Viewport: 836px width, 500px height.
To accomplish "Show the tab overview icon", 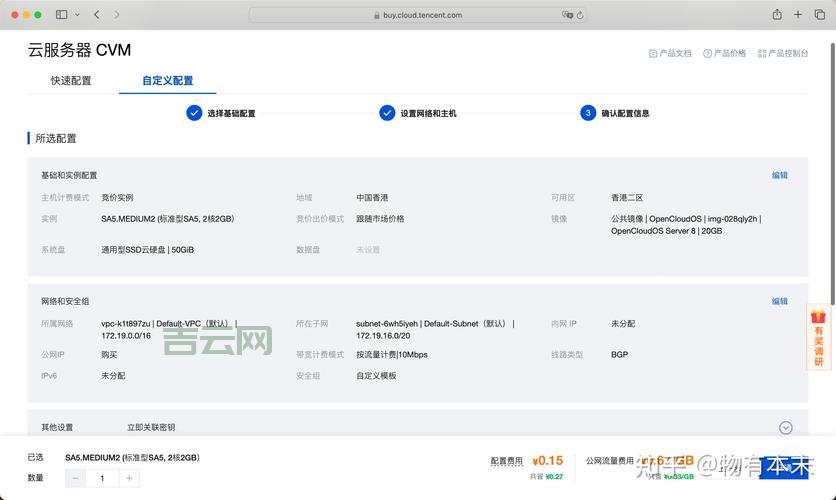I will (818, 15).
